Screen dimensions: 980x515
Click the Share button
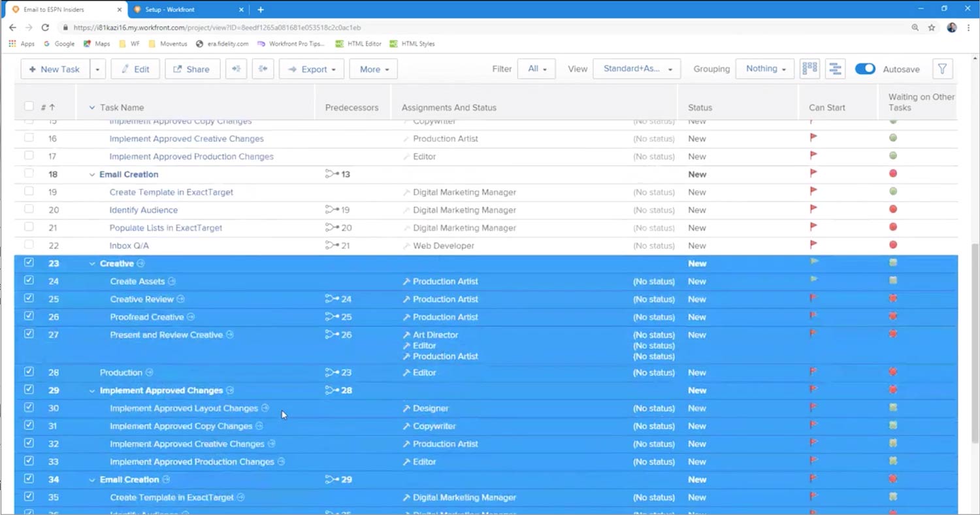pos(192,69)
